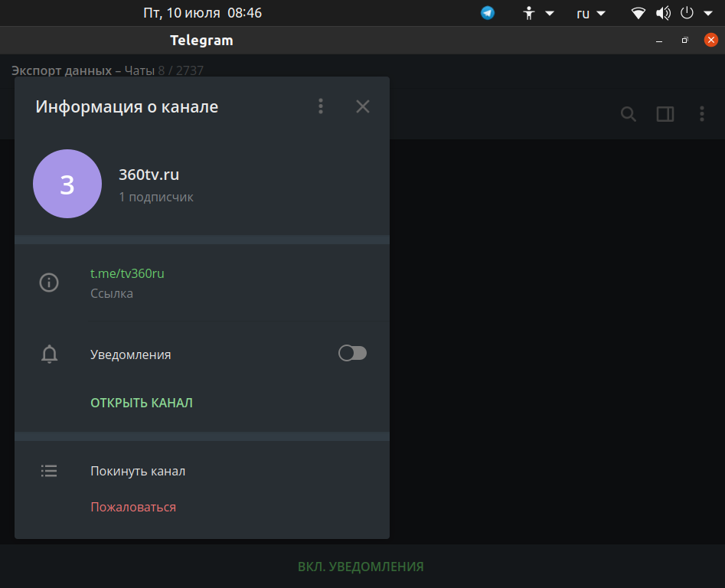Click ВКЛ. УВЕДОМЛЕНИЯ at bottom bar
725x588 pixels.
click(x=361, y=567)
